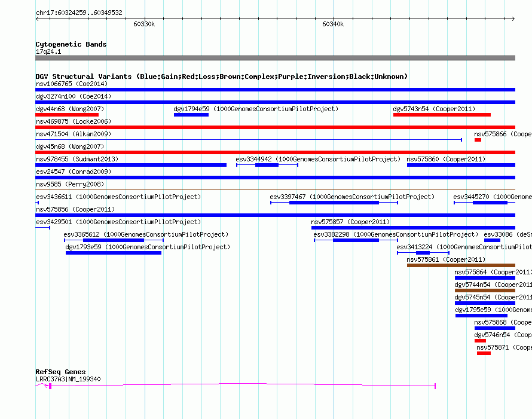The height and width of the screenshot is (419, 532).
Task: Open the dgv1794e59 variant label
Action: 256,109
